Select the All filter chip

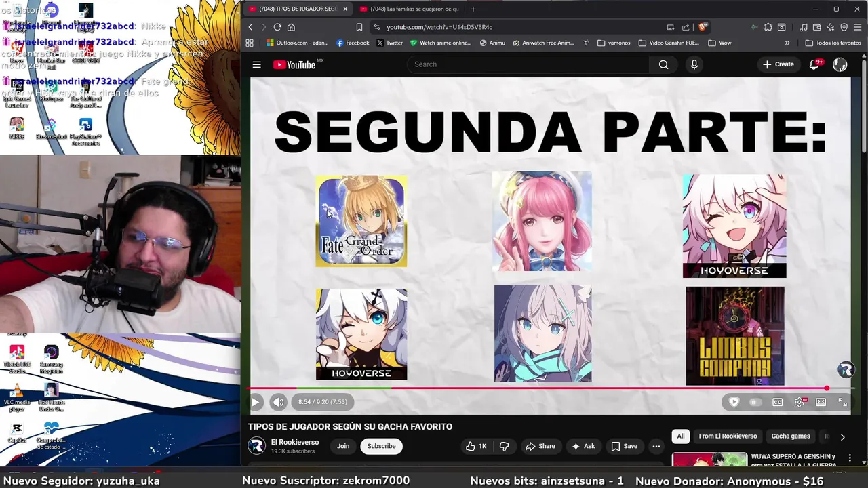[681, 436]
